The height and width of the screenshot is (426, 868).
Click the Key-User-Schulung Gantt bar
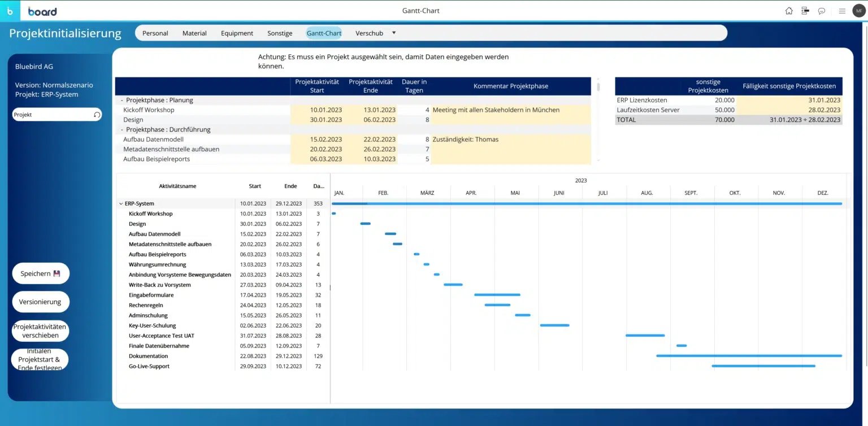coord(554,325)
